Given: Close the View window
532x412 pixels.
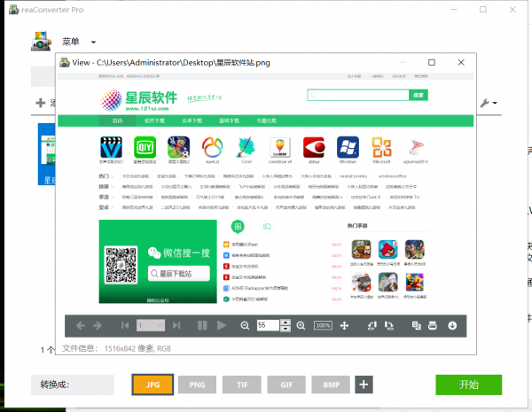Looking at the screenshot, I should pos(461,62).
